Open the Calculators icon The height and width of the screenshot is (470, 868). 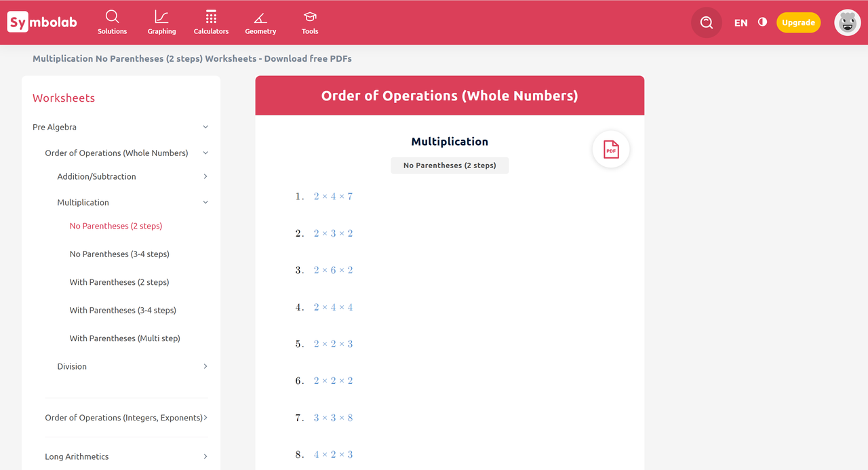tap(211, 17)
